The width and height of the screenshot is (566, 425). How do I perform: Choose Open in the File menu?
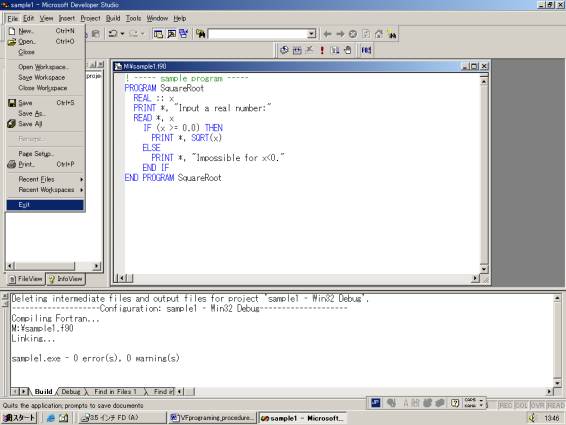click(45, 42)
